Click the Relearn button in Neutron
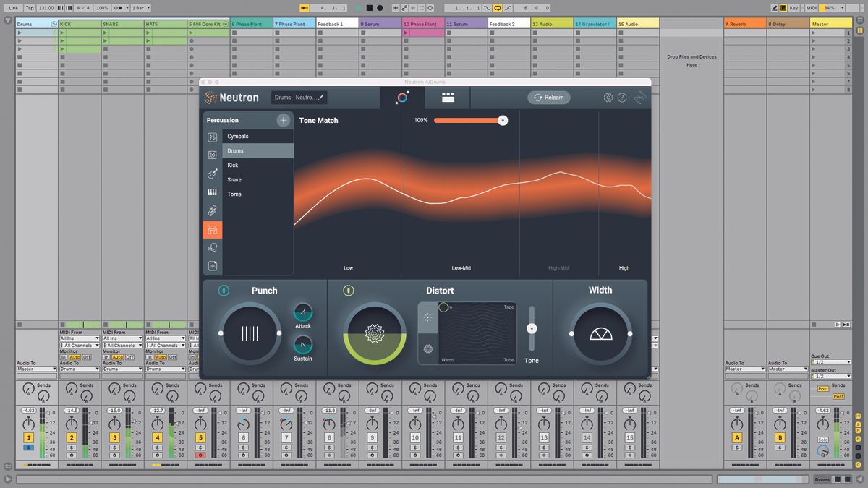 coord(548,97)
